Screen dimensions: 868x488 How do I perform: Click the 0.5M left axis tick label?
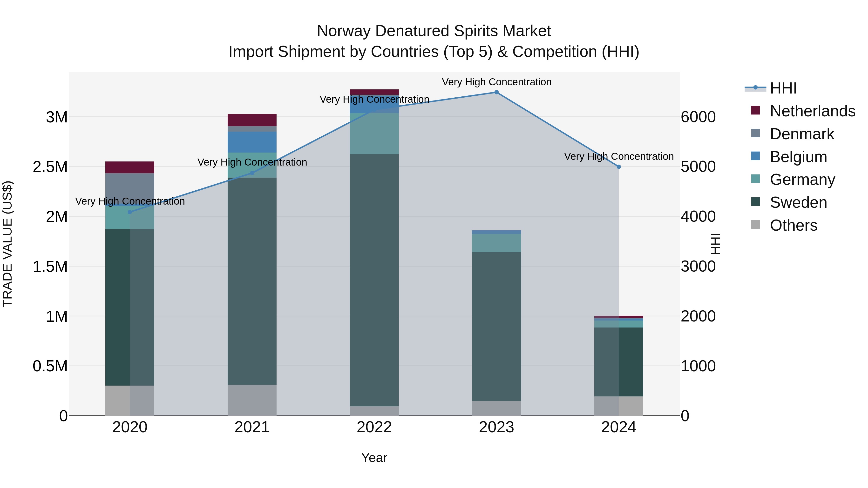[x=50, y=366]
